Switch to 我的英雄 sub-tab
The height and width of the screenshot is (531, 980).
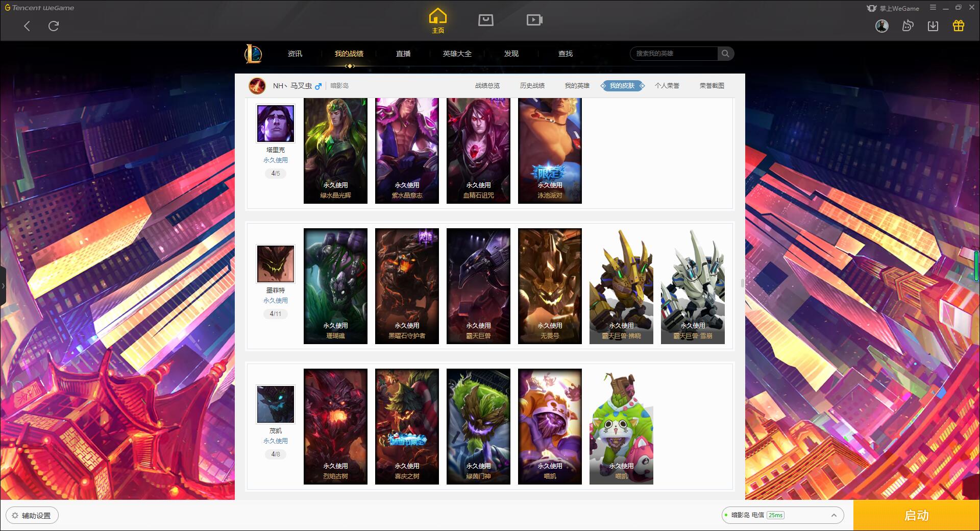[x=577, y=86]
